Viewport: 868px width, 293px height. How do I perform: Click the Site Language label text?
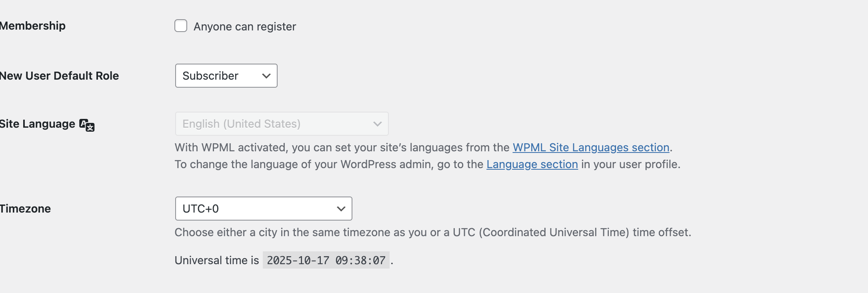pyautogui.click(x=38, y=124)
